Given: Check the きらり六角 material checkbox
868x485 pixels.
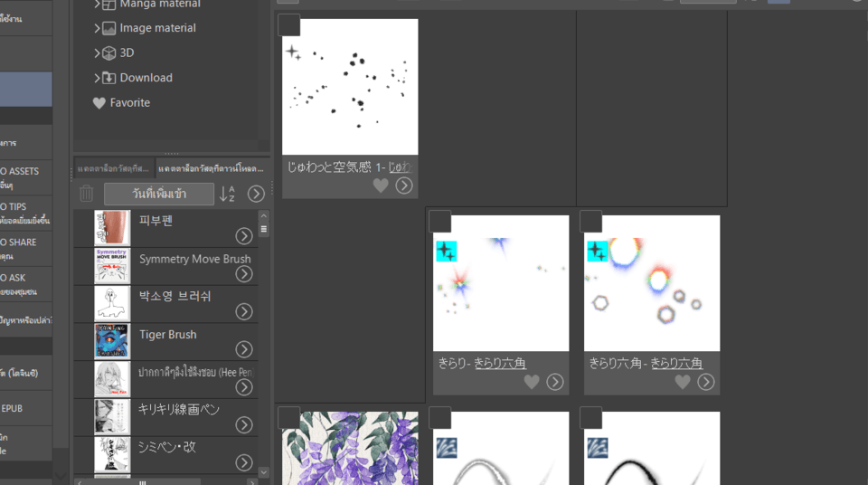Looking at the screenshot, I should [591, 222].
